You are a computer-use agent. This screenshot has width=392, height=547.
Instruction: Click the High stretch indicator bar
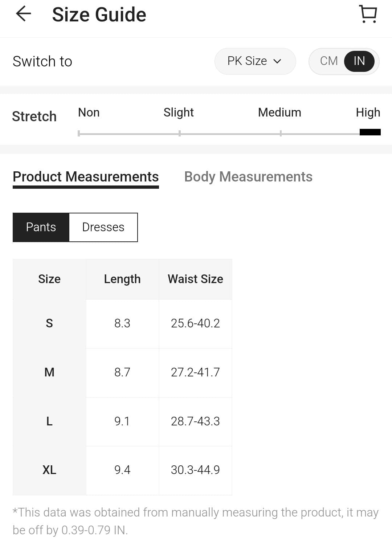point(370,132)
